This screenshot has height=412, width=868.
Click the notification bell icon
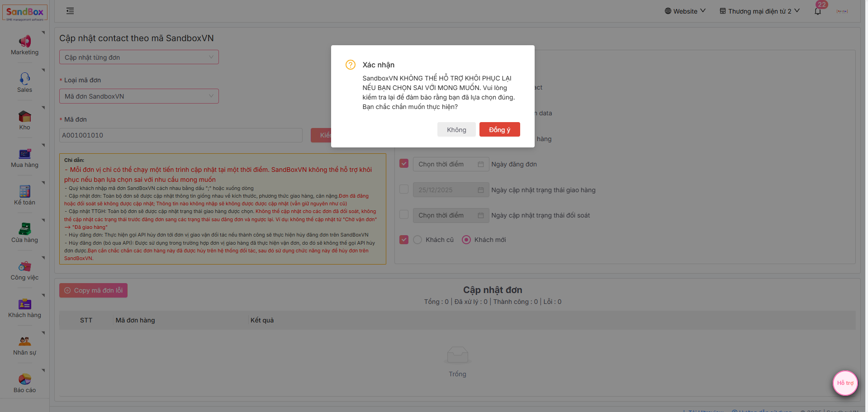tap(817, 11)
